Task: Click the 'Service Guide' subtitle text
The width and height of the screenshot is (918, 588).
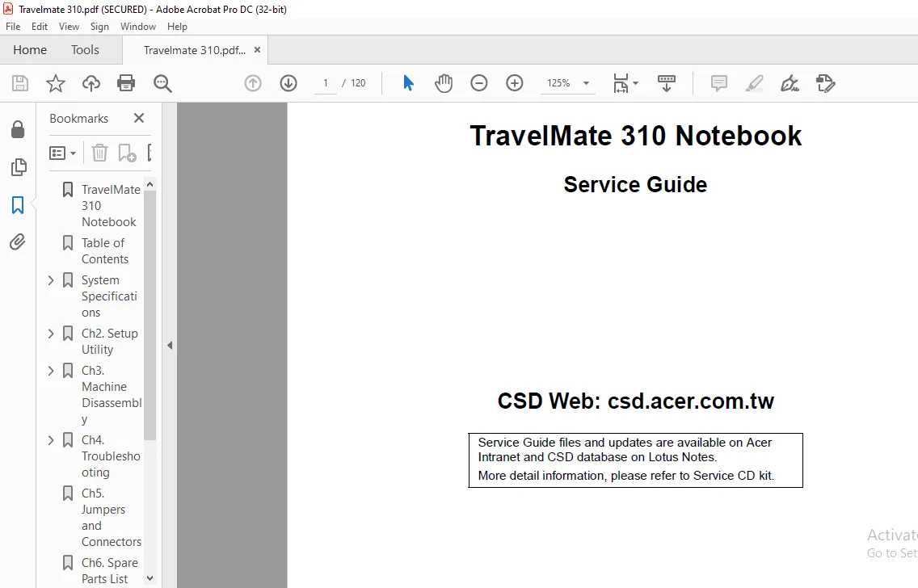Action: coord(635,185)
